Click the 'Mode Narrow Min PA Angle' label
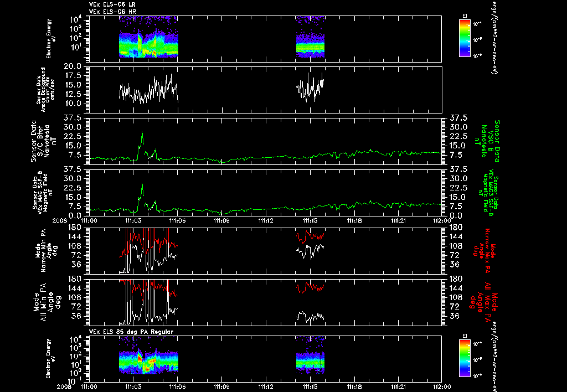 click(46, 251)
